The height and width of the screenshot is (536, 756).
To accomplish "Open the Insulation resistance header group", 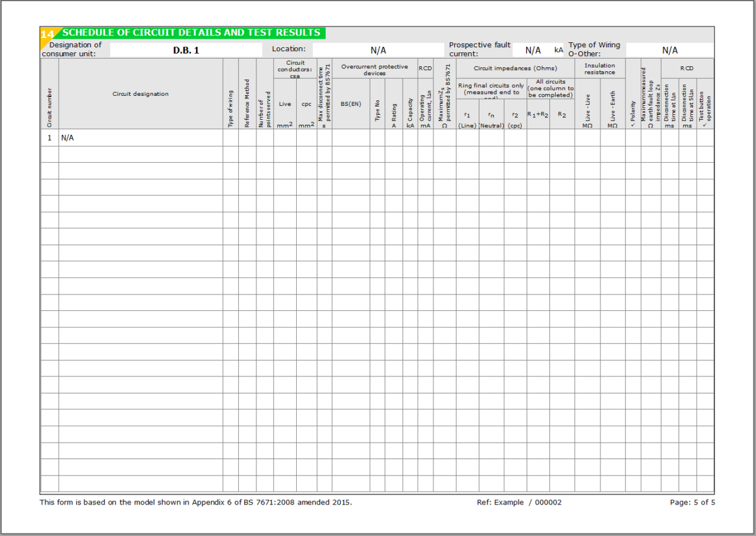I will [x=600, y=68].
